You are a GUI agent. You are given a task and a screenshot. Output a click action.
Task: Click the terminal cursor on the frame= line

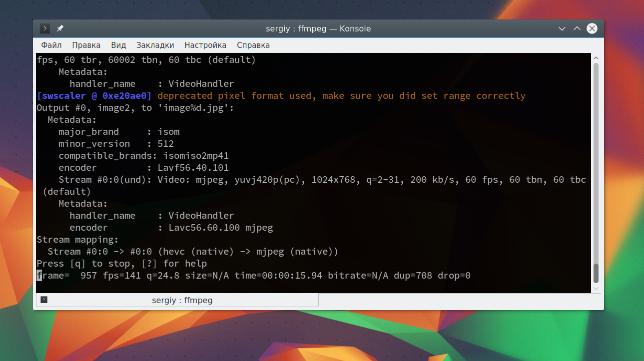click(x=39, y=276)
